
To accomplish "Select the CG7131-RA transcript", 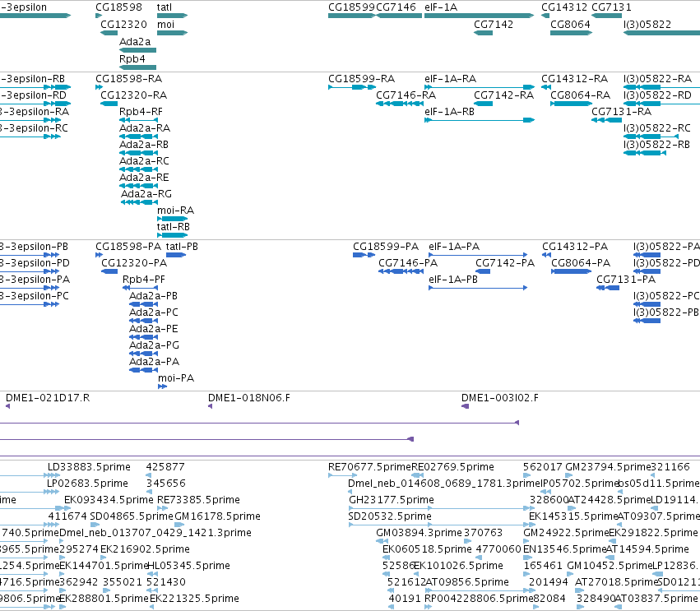I will tap(607, 120).
